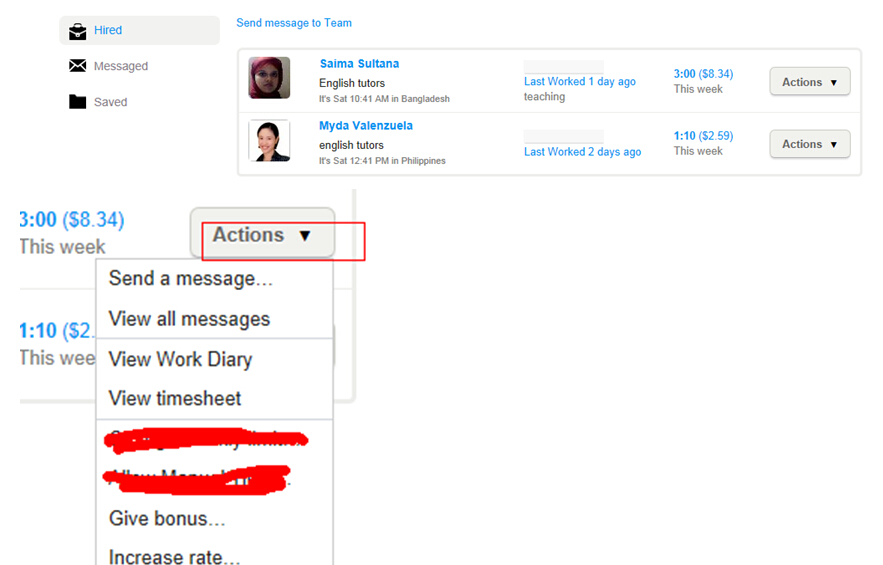
Task: Choose View timesheet from Actions menu
Action: (175, 398)
